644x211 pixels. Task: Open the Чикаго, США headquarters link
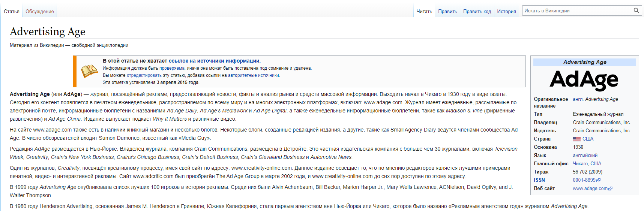point(587,164)
